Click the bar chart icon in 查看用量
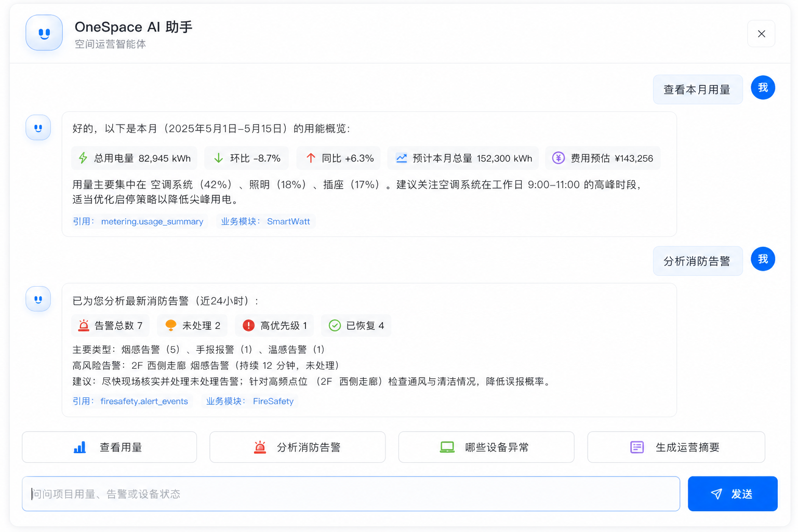 point(79,447)
